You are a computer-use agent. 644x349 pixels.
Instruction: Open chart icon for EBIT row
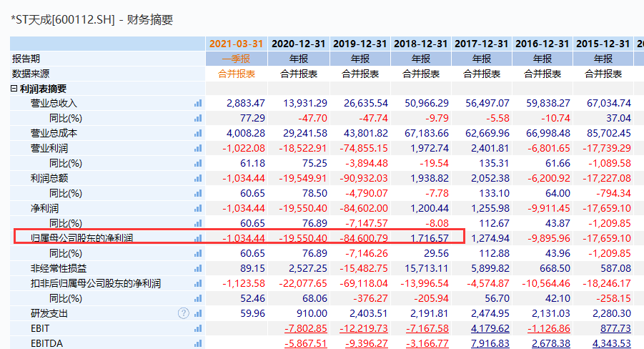[x=198, y=328]
